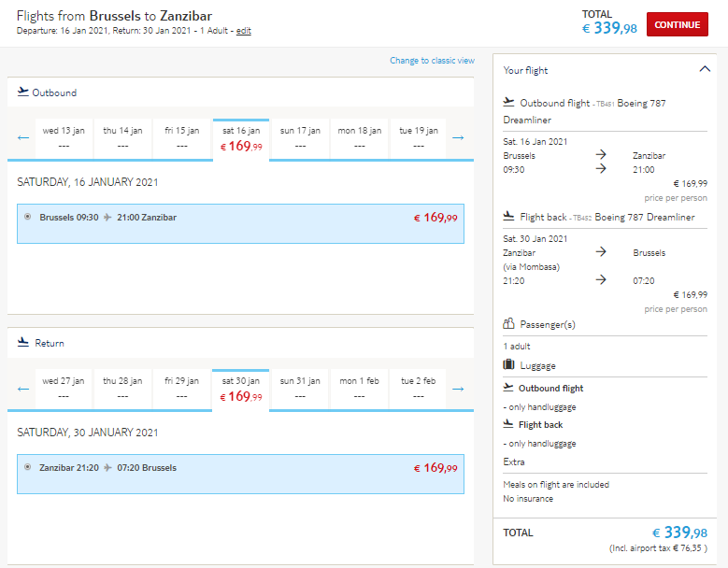The width and height of the screenshot is (728, 568).
Task: Select the sat 16 jan outbound date tab
Action: (x=241, y=140)
